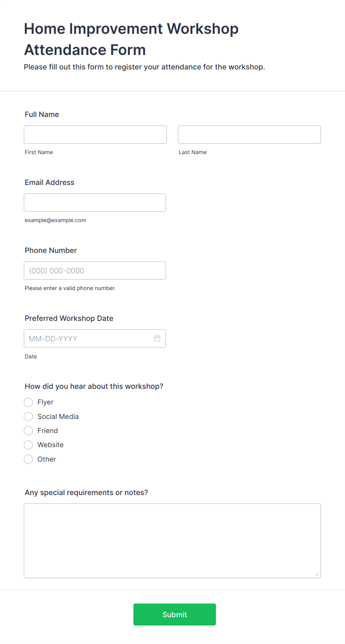This screenshot has width=345, height=644.
Task: Click the Phone Number input box
Action: pos(95,270)
